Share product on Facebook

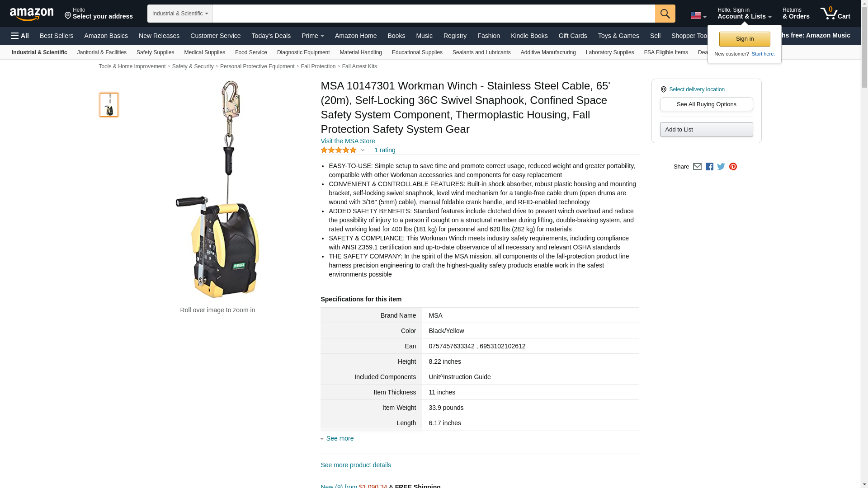point(709,167)
